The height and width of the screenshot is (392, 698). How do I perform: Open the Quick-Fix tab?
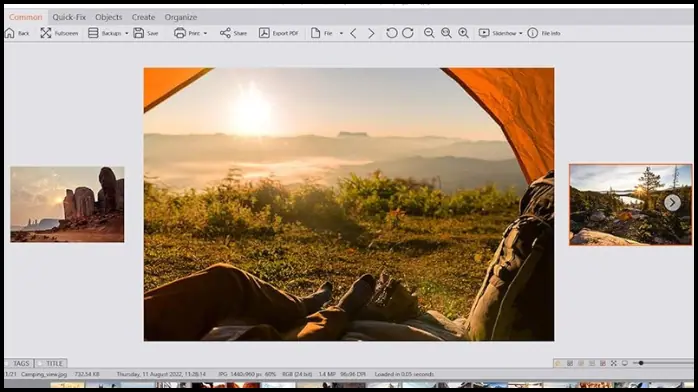coord(69,17)
